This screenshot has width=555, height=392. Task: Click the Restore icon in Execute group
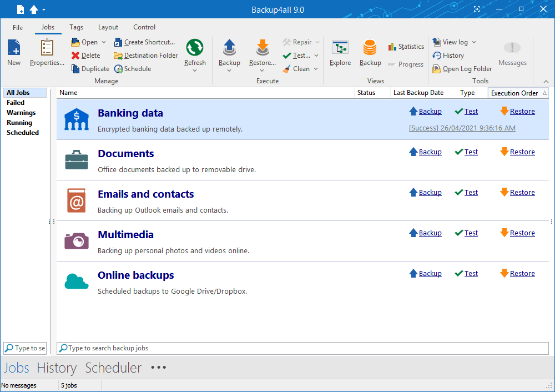point(263,48)
